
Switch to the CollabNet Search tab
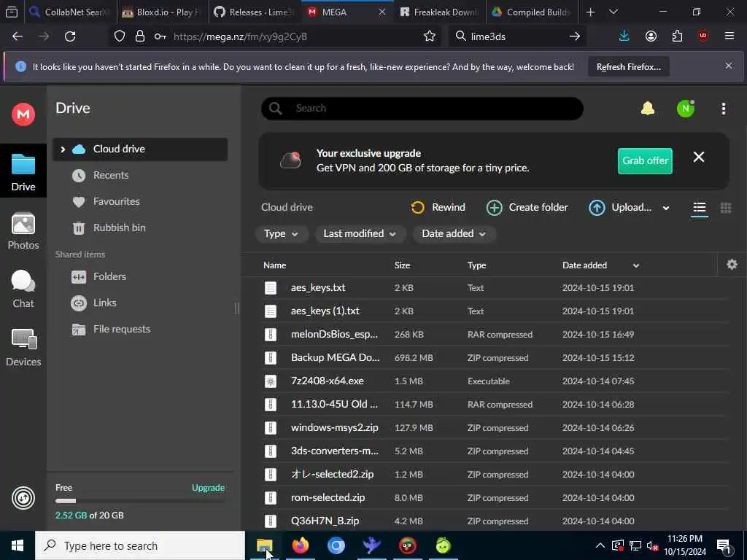click(71, 12)
